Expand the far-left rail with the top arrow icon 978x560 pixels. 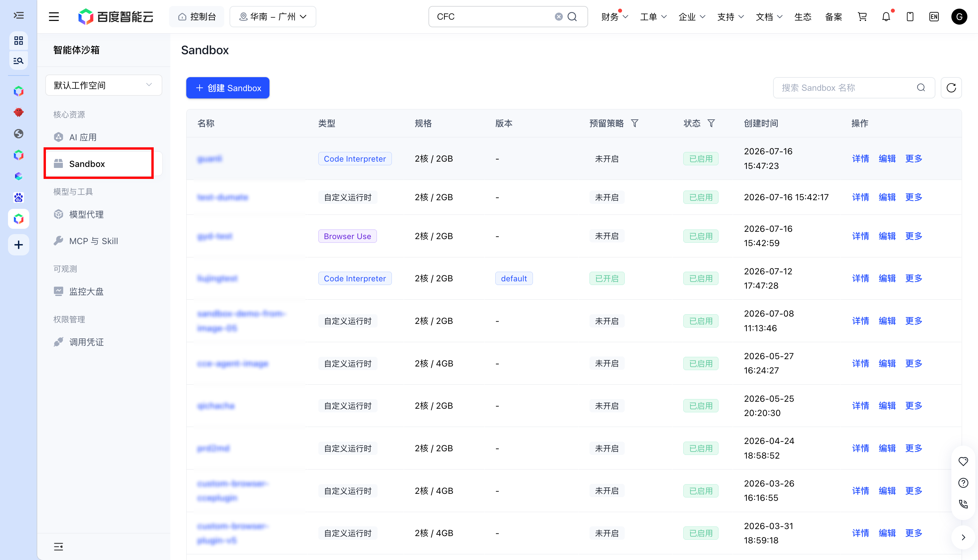click(x=19, y=15)
